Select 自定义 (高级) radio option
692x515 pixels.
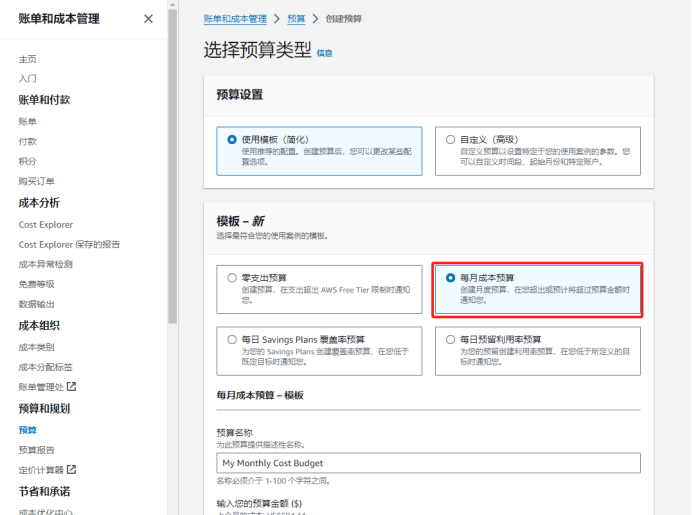(450, 139)
